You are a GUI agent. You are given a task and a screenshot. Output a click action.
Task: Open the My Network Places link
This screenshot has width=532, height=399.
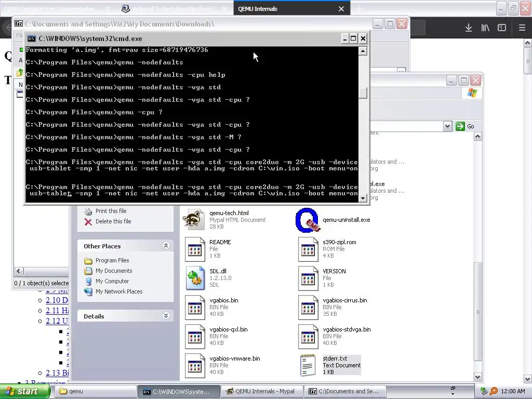(119, 292)
